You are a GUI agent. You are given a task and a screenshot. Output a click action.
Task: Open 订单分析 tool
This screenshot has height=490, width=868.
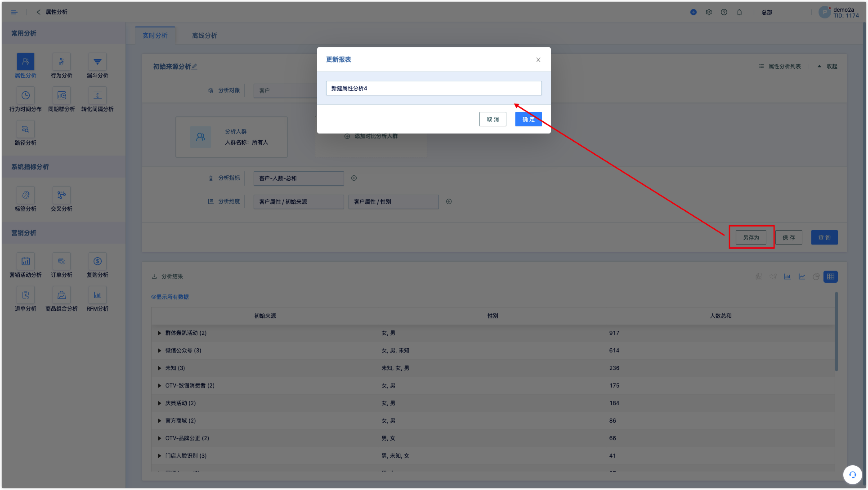[x=61, y=265]
